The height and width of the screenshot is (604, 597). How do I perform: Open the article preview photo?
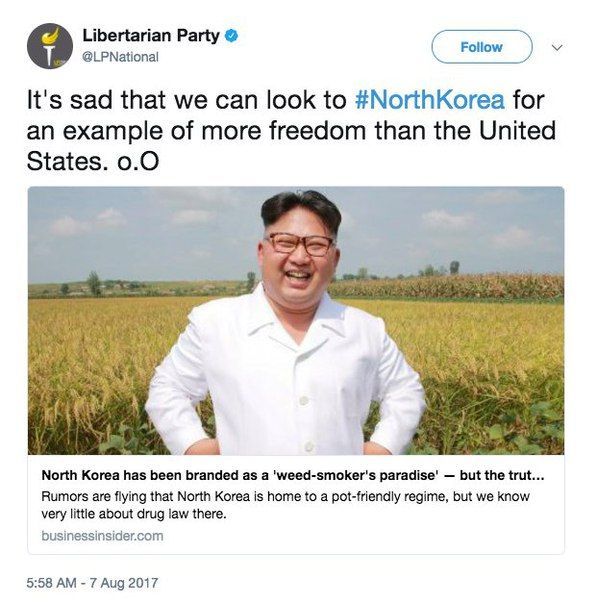[296, 320]
